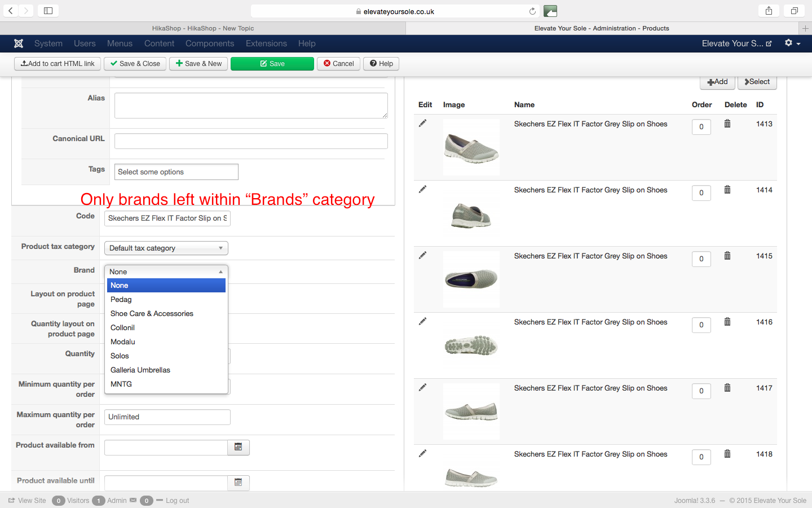The height and width of the screenshot is (508, 812).
Task: Open the Components menu
Action: [210, 43]
